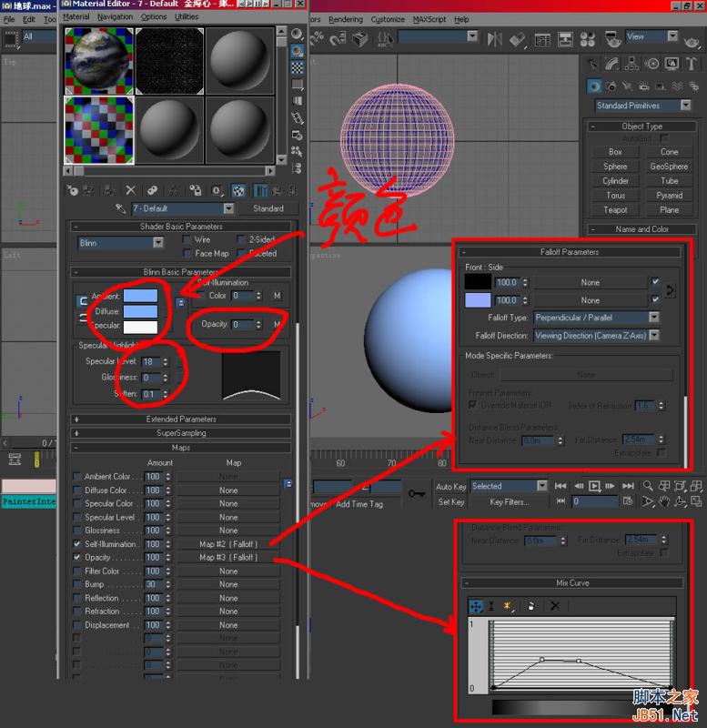Open the Rendering menu
Image resolution: width=707 pixels, height=728 pixels.
pos(346,19)
